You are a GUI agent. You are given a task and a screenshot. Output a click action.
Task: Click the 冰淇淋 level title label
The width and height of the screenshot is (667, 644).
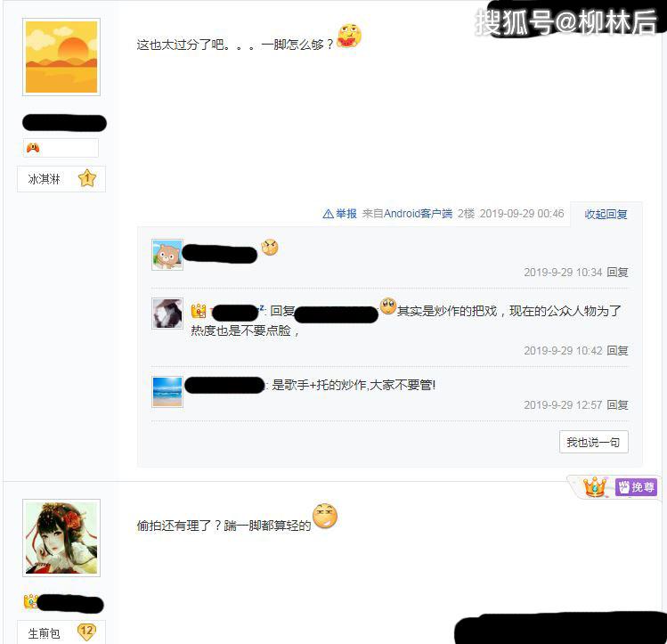44,179
